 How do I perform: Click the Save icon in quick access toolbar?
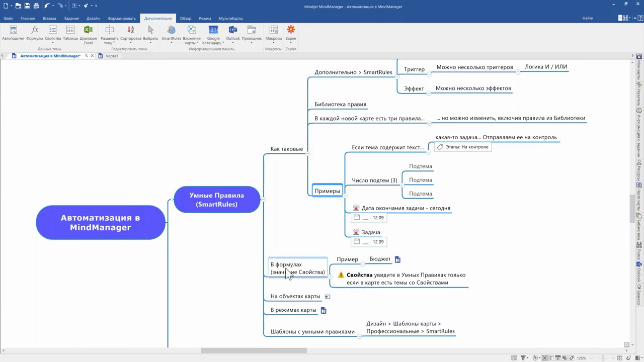[x=27, y=6]
